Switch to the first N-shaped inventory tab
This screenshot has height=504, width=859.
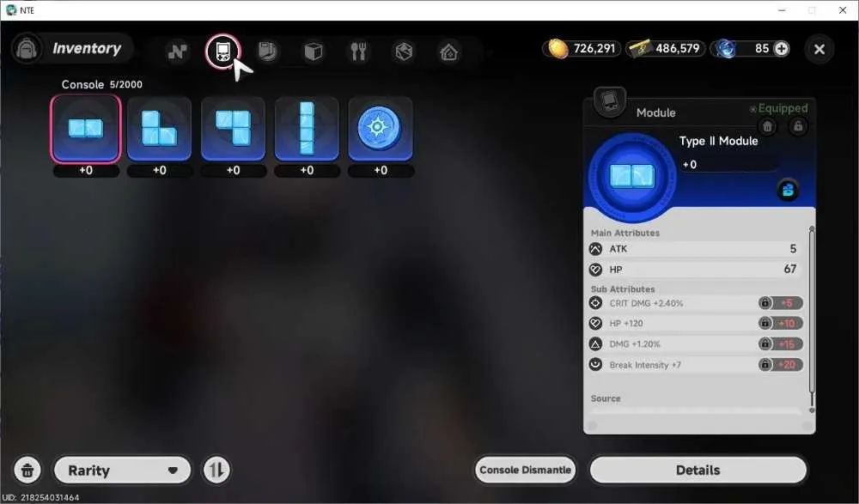click(x=177, y=52)
